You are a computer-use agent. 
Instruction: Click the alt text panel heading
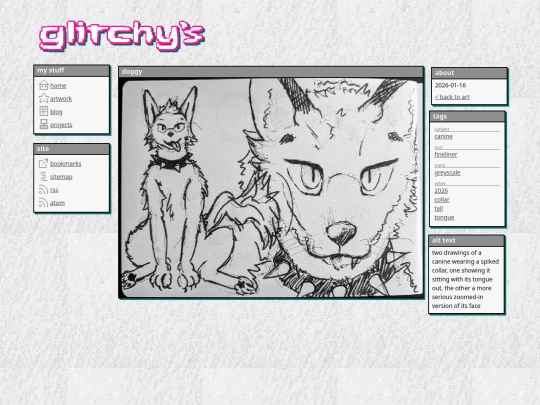tap(444, 240)
